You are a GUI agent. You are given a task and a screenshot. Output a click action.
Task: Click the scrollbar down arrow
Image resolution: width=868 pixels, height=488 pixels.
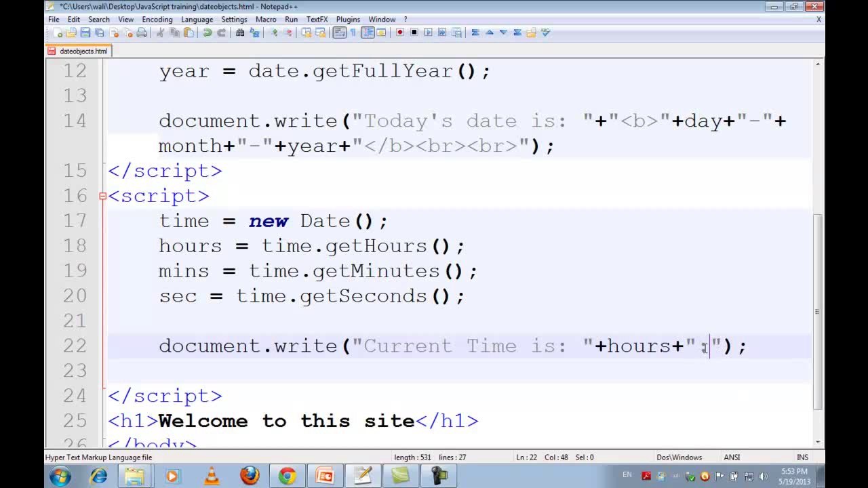point(818,443)
